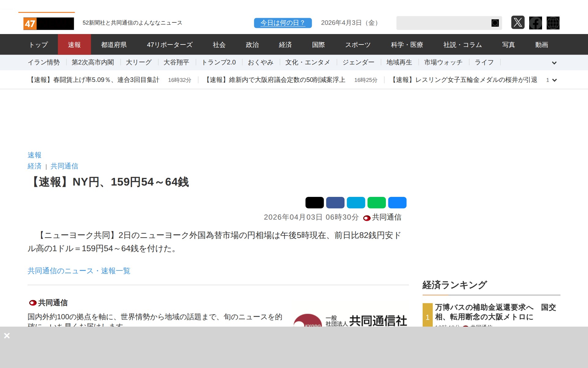Open 共同通信のニュース・速報一覧 link
Image resolution: width=588 pixels, height=368 pixels.
tap(79, 271)
